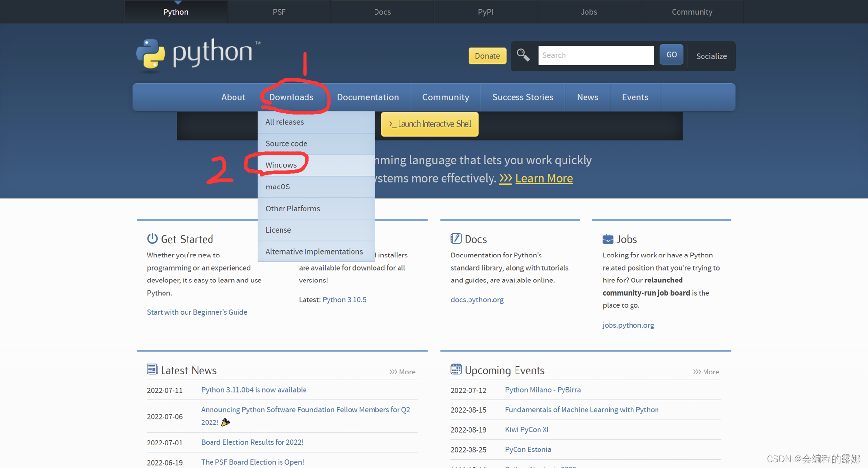Open the Success Stories navigation menu
This screenshot has width=868, height=468.
coord(523,97)
